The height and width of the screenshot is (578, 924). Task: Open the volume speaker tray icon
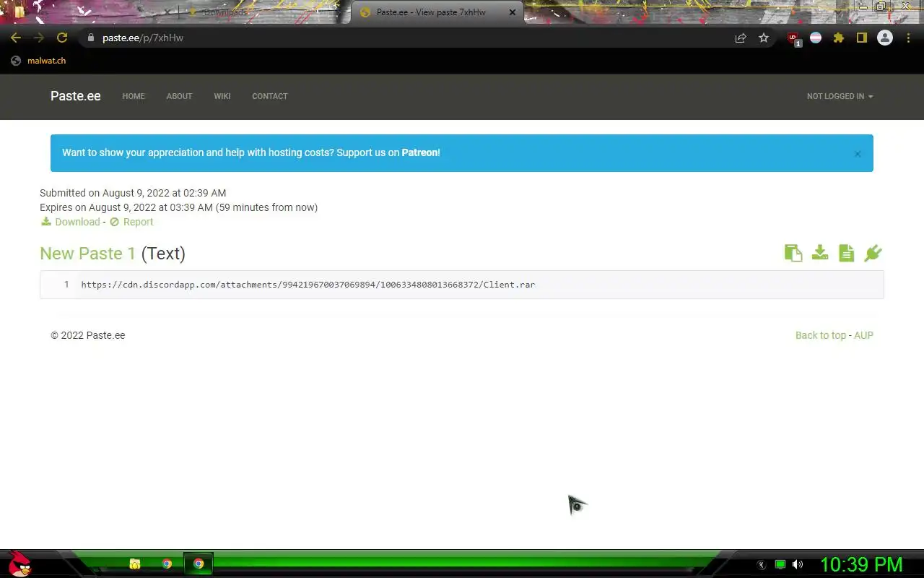click(798, 564)
